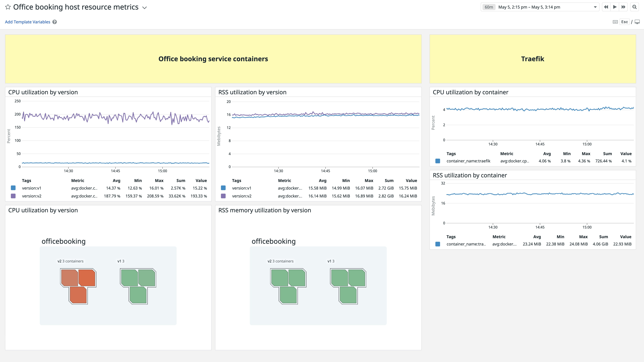Star the Office booking dashboard as favorite
Image resolution: width=644 pixels, height=362 pixels.
[8, 7]
